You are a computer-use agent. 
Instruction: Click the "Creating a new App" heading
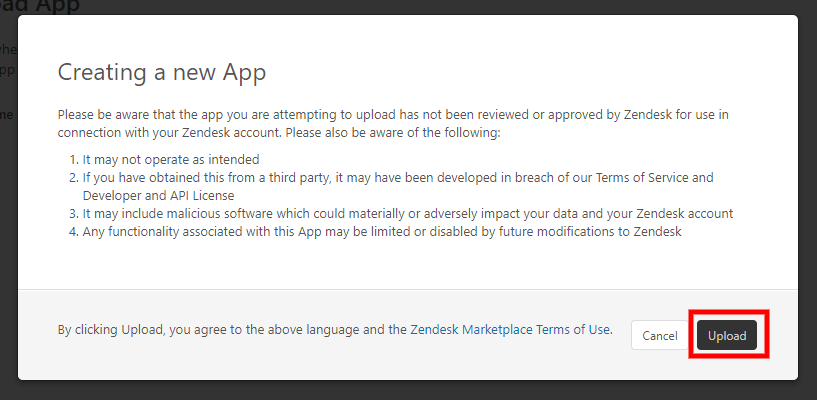point(162,72)
